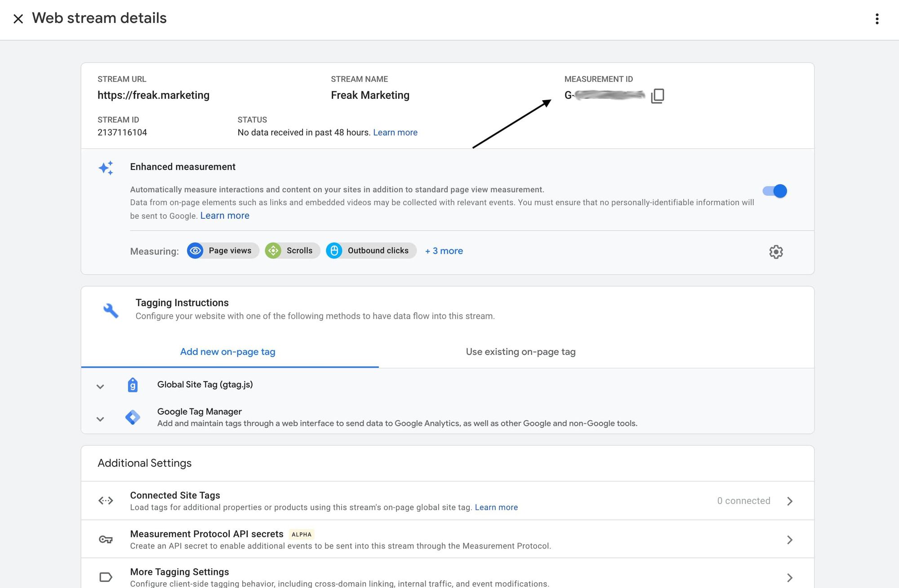Open Learn more in Connected Site Tags
This screenshot has height=588, width=899.
496,507
